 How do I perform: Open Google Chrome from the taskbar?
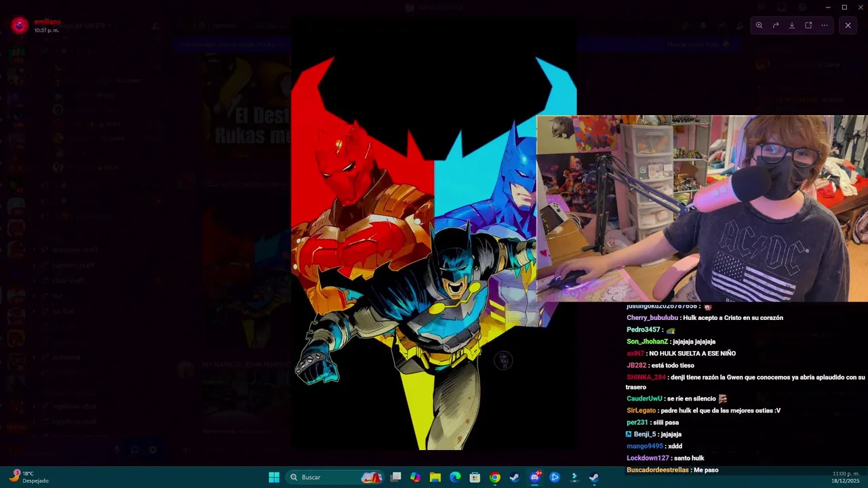[x=495, y=477]
